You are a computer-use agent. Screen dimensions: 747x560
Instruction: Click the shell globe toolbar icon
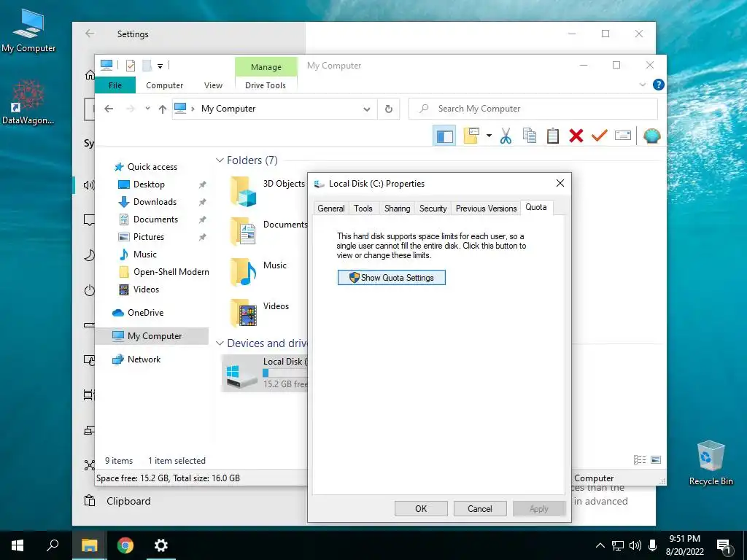click(651, 136)
